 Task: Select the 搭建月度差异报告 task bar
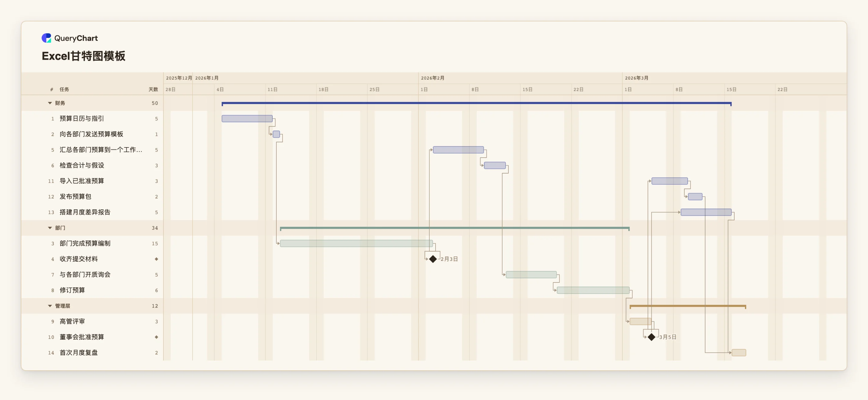pyautogui.click(x=706, y=212)
